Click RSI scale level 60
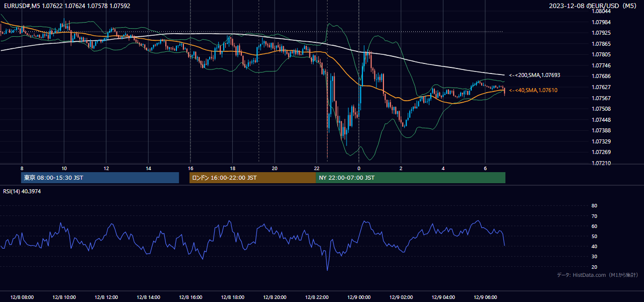 coord(594,226)
